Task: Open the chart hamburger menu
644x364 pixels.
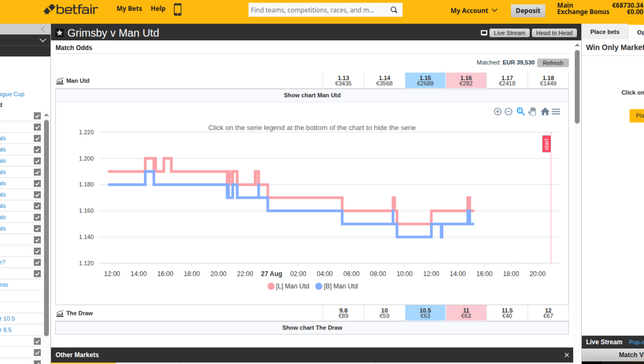Action: click(x=556, y=112)
